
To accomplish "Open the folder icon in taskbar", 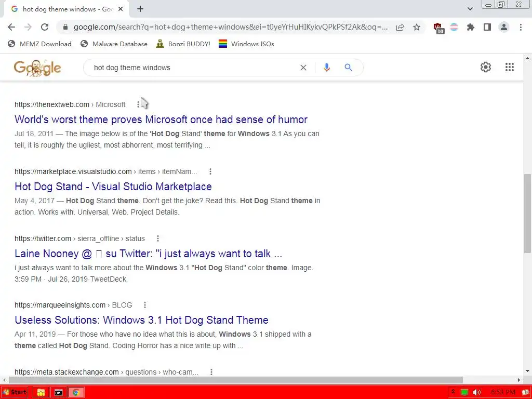I will tap(41, 393).
